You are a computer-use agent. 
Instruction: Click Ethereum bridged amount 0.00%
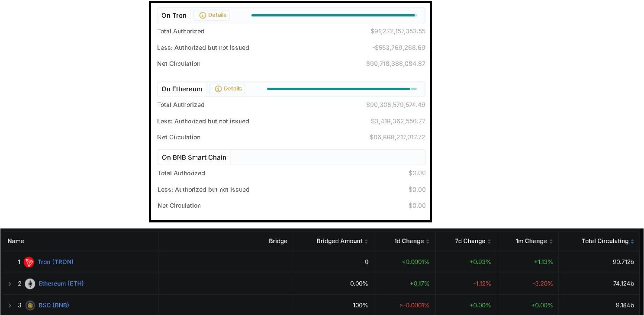(359, 283)
